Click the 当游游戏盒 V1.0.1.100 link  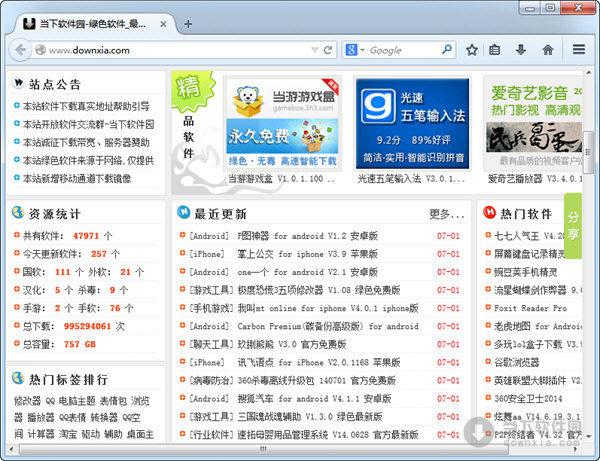[x=281, y=179]
